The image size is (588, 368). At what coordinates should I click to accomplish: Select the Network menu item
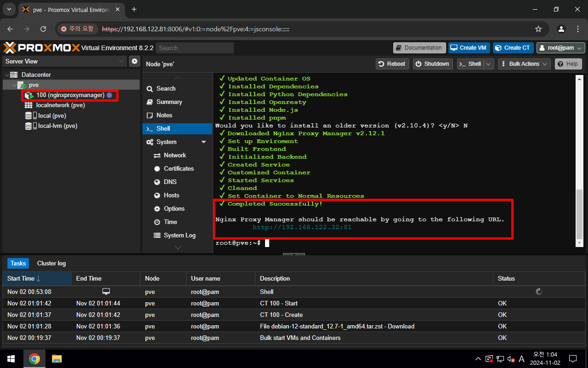click(175, 155)
